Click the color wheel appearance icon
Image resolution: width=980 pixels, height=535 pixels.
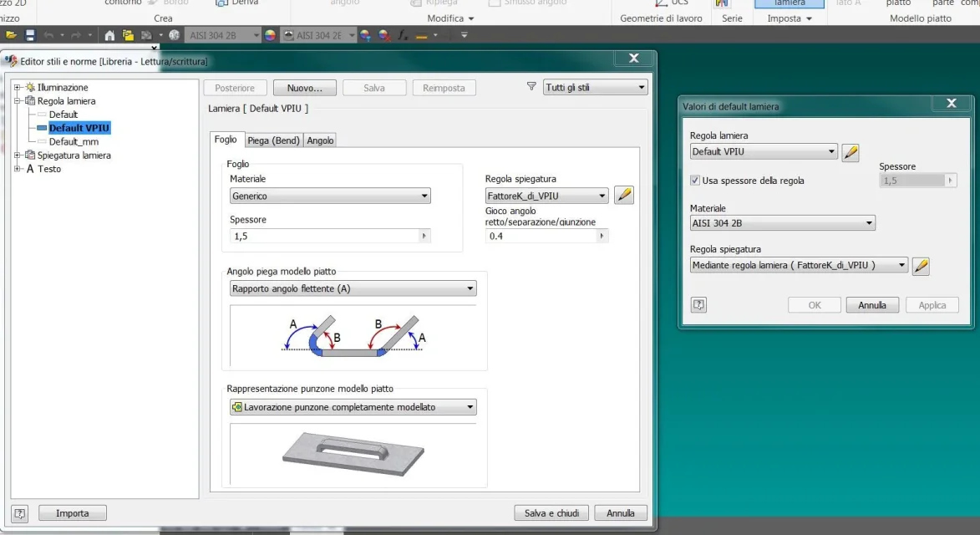click(270, 35)
